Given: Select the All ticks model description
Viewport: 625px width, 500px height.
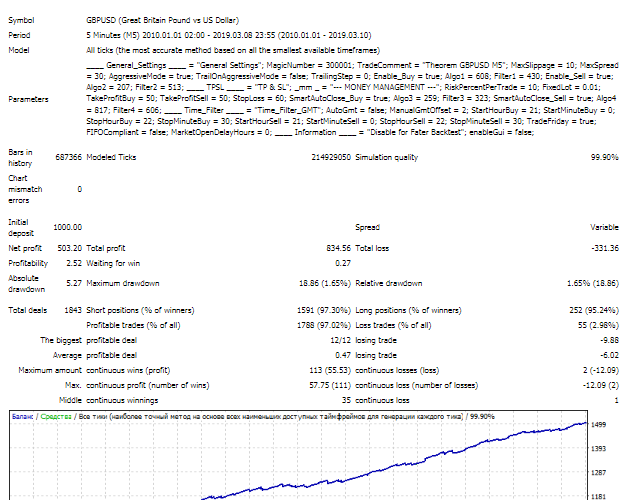Looking at the screenshot, I should pyautogui.click(x=233, y=50).
